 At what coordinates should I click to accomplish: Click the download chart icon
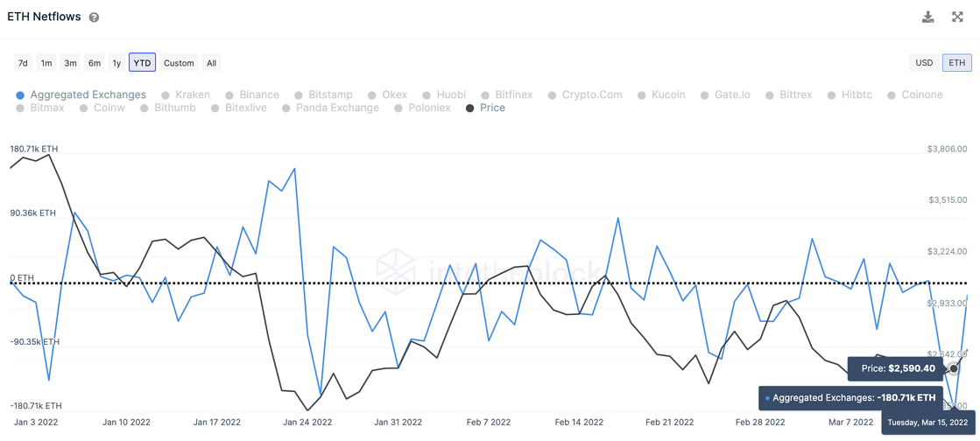[x=928, y=17]
